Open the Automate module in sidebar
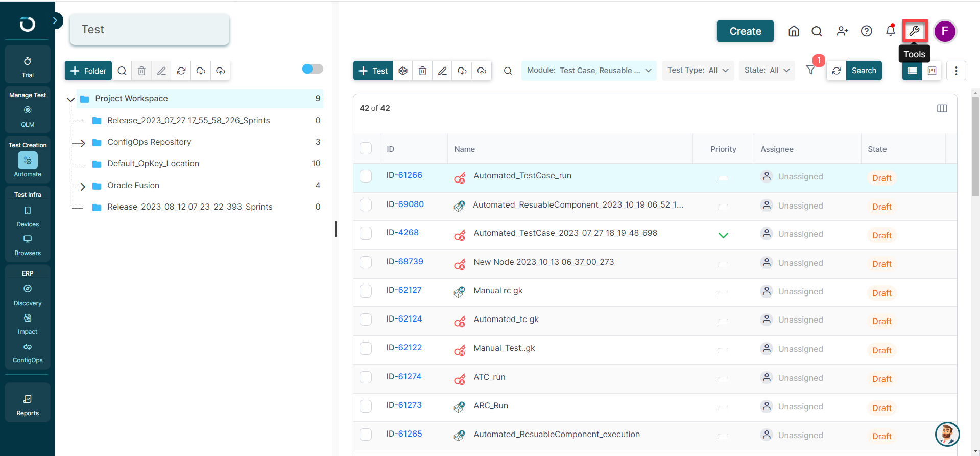This screenshot has height=456, width=980. click(x=28, y=165)
